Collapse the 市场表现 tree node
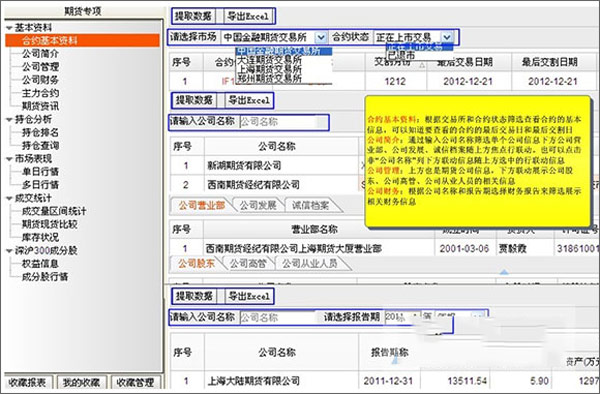 coord(9,159)
